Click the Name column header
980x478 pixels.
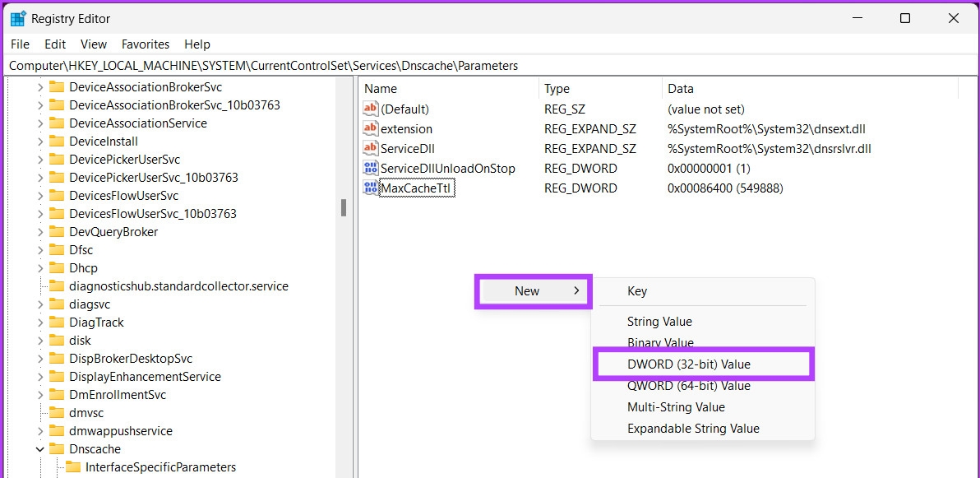[x=381, y=89]
